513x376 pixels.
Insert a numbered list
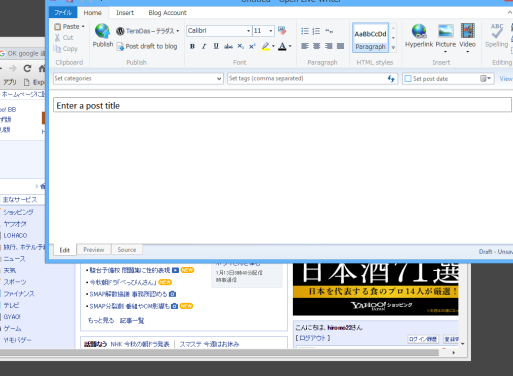(316, 31)
